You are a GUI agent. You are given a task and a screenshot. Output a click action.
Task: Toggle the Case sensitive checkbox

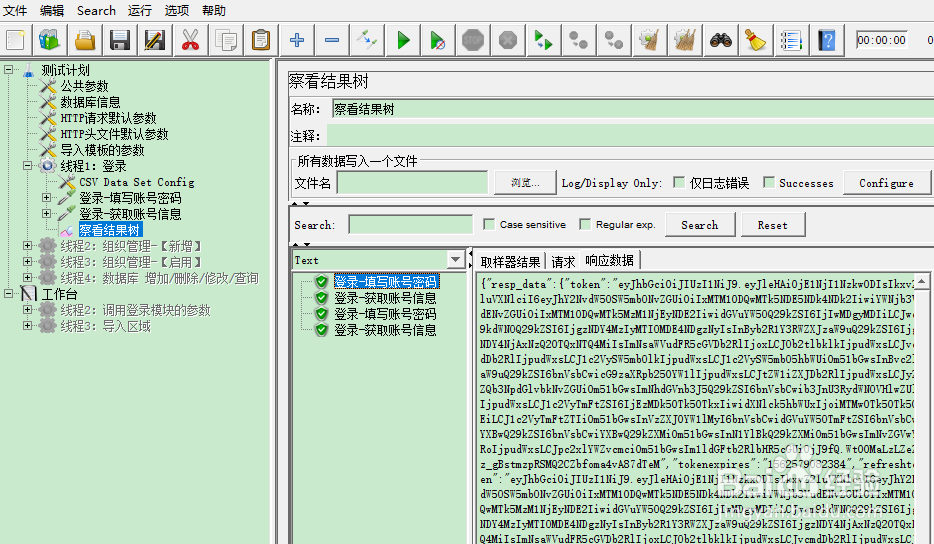pos(489,224)
